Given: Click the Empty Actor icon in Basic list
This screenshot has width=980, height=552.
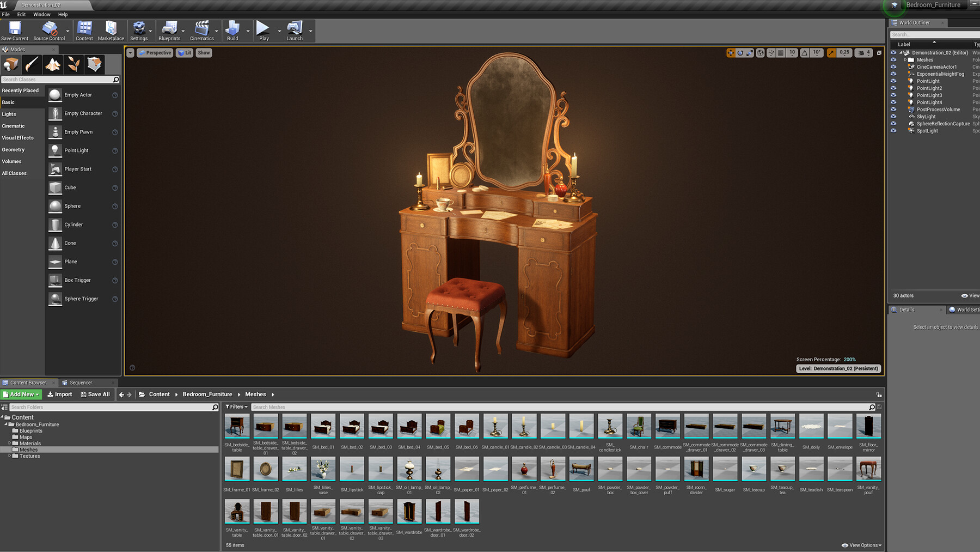Looking at the screenshot, I should point(55,95).
